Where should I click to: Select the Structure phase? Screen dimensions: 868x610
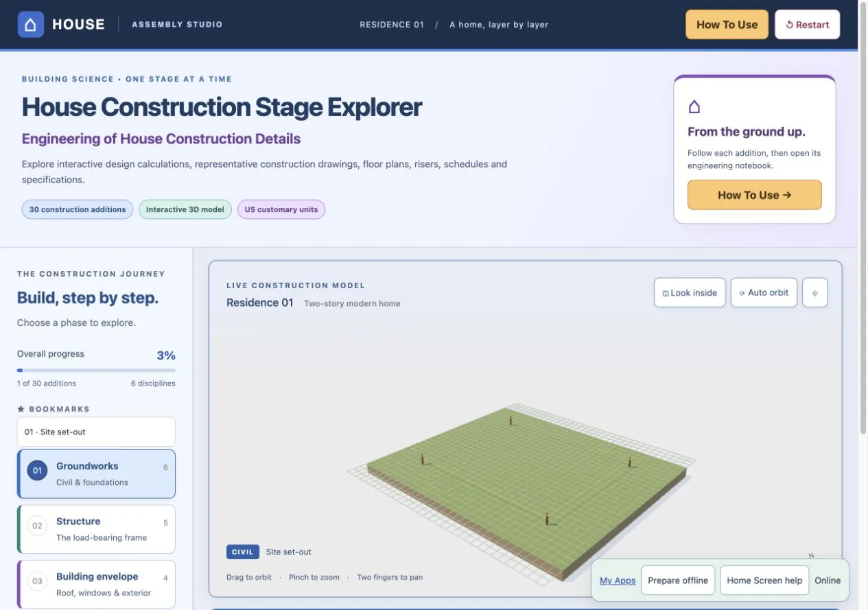pos(96,529)
